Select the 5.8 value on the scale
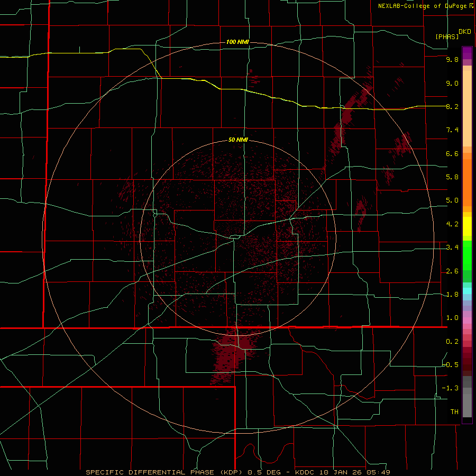This screenshot has height=476, width=476. (x=452, y=177)
